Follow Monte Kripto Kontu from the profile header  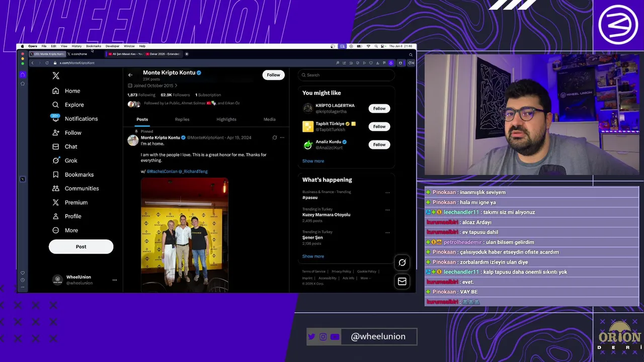tap(273, 75)
